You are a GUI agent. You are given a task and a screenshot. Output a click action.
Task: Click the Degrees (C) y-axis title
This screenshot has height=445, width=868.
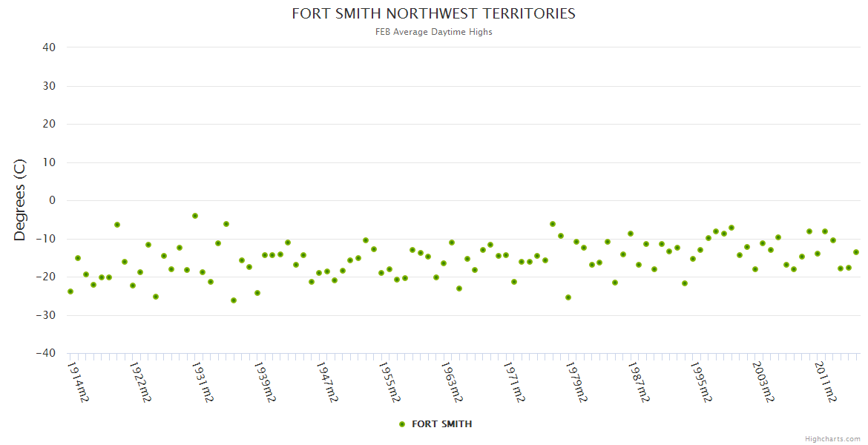[20, 200]
